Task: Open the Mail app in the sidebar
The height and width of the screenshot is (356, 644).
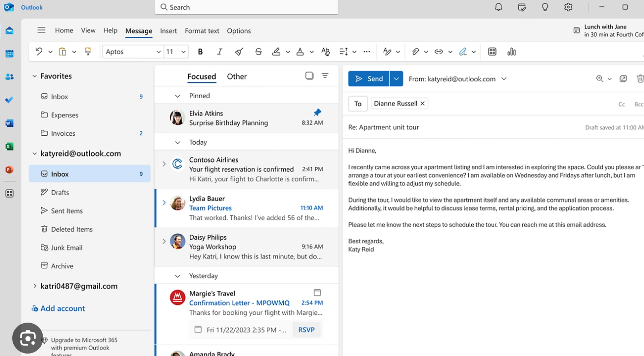Action: pyautogui.click(x=9, y=30)
